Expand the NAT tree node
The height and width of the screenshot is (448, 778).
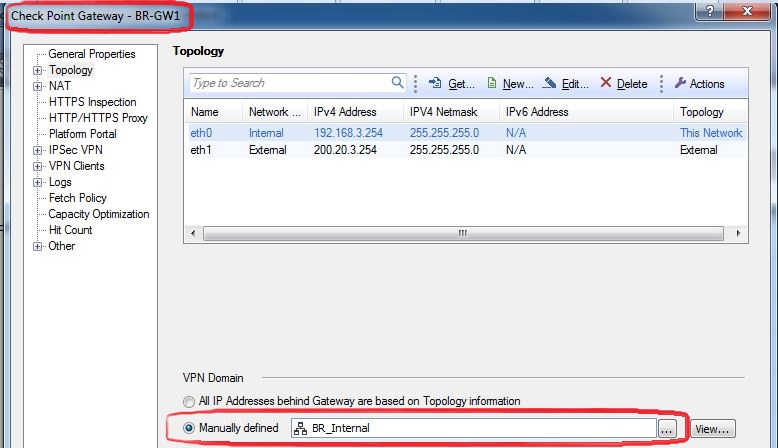[x=38, y=86]
